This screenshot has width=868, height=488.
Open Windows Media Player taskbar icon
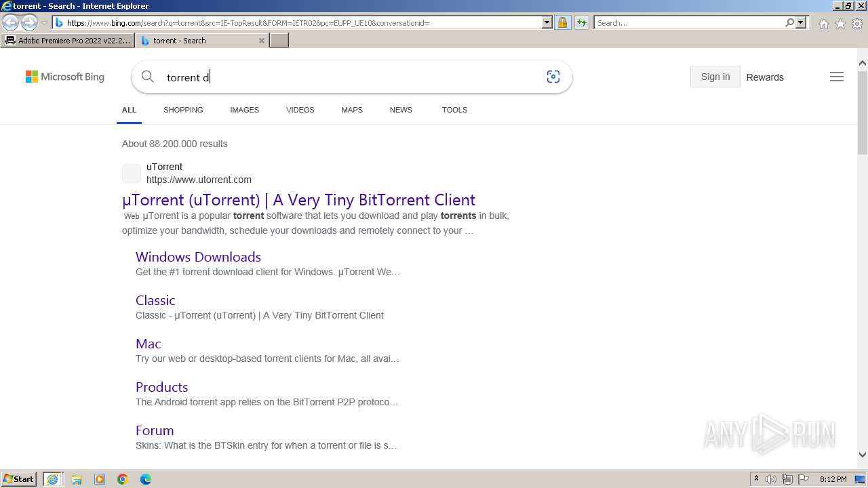[x=100, y=479]
